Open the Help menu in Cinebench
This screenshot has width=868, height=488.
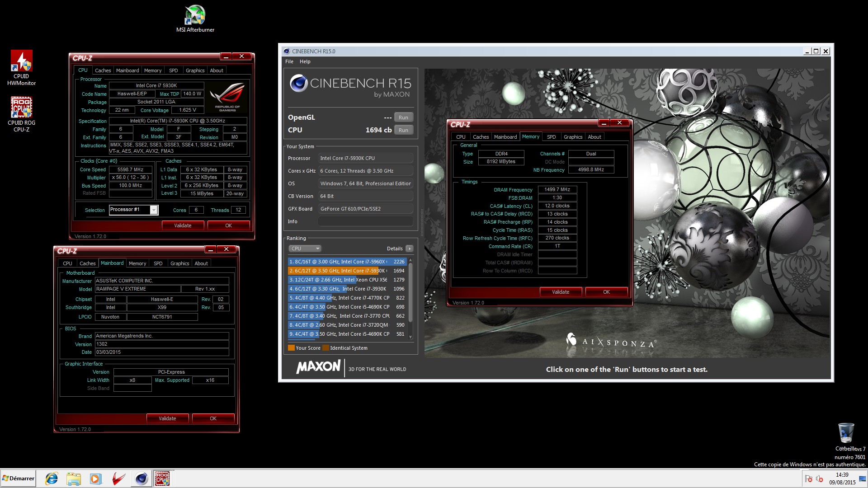point(305,61)
